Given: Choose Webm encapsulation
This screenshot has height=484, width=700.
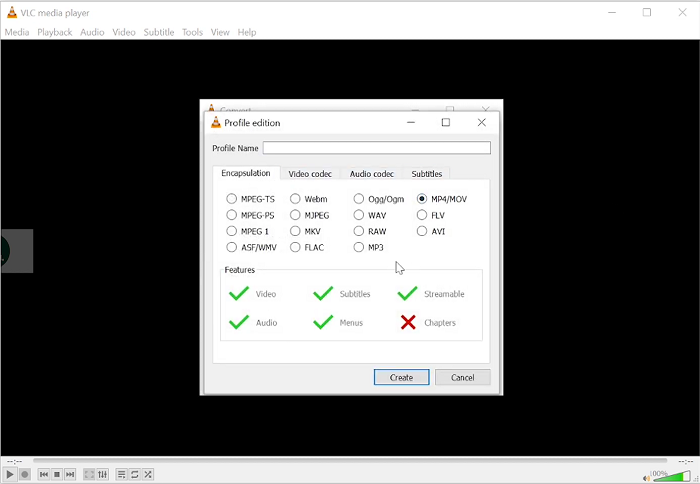Looking at the screenshot, I should coord(295,199).
